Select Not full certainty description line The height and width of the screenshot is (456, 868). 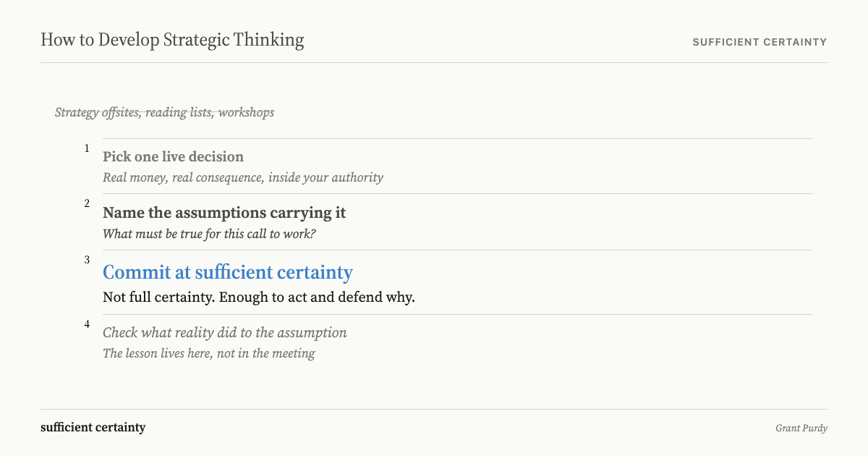click(259, 297)
